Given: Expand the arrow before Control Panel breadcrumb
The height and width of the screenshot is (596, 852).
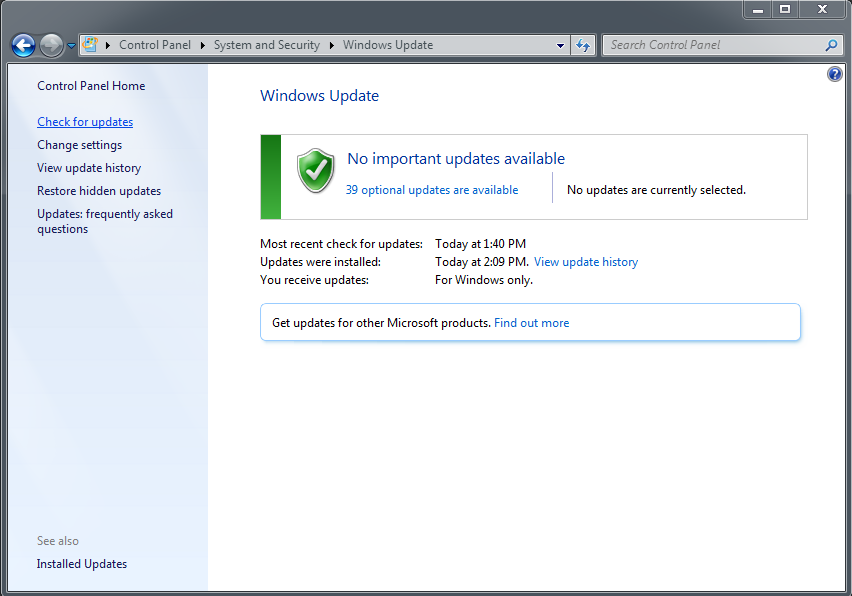Looking at the screenshot, I should (x=108, y=45).
